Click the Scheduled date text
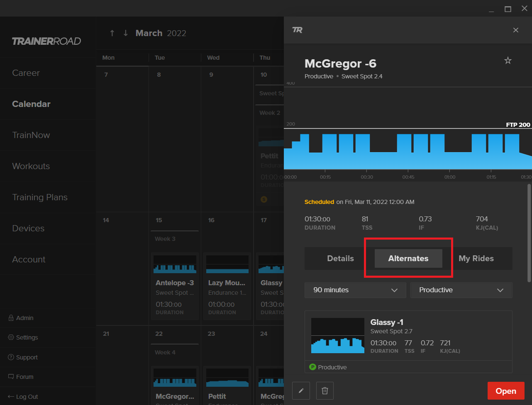The image size is (532, 405). click(x=359, y=202)
